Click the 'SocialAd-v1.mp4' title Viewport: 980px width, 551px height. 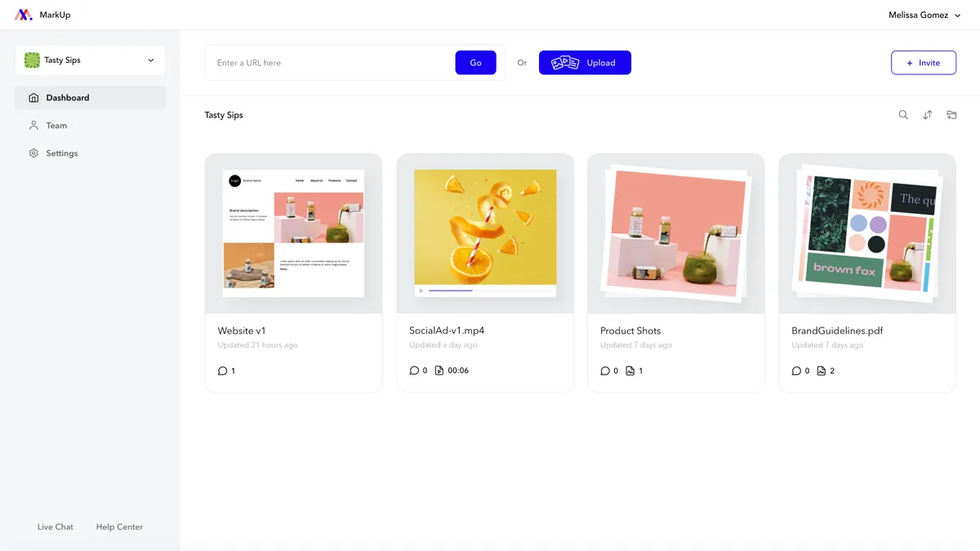pyautogui.click(x=447, y=331)
